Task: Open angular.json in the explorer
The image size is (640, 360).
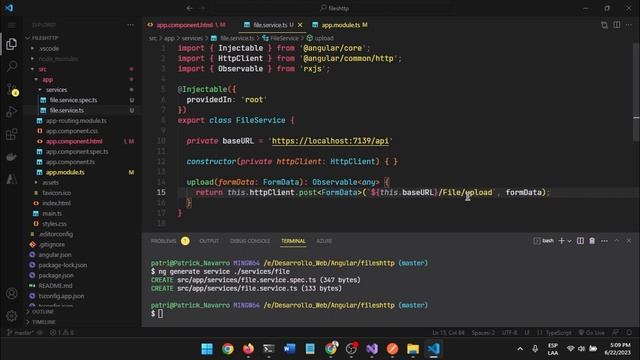Action: (55, 255)
